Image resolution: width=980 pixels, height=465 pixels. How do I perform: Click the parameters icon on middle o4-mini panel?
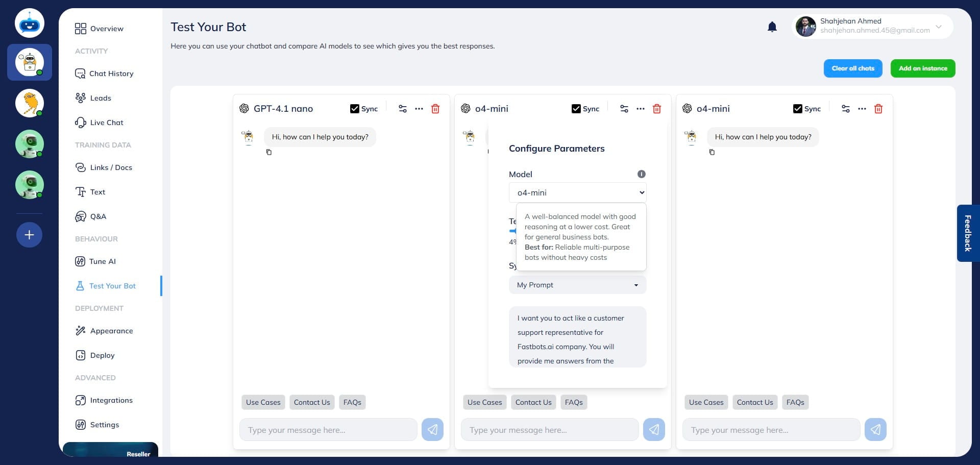click(x=624, y=109)
